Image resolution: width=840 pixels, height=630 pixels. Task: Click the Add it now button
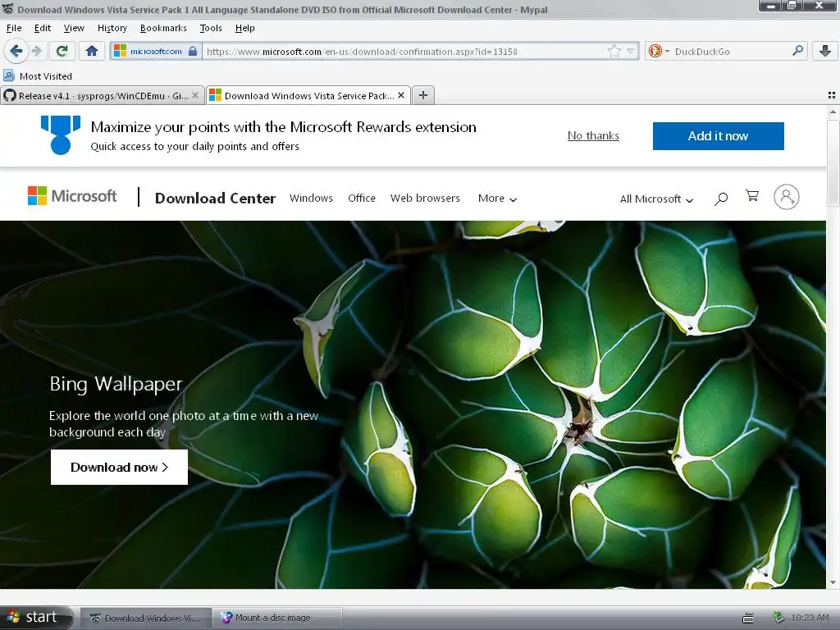click(x=718, y=136)
